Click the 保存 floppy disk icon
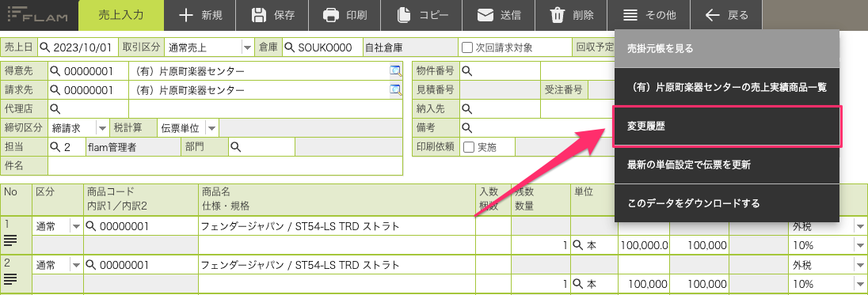Viewport: 868px width, 295px height. (x=259, y=16)
